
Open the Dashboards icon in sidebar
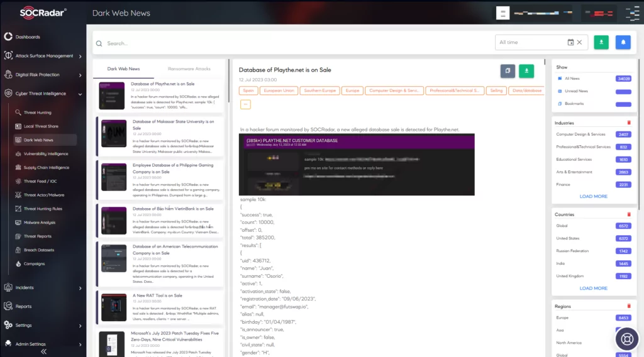[x=8, y=36]
